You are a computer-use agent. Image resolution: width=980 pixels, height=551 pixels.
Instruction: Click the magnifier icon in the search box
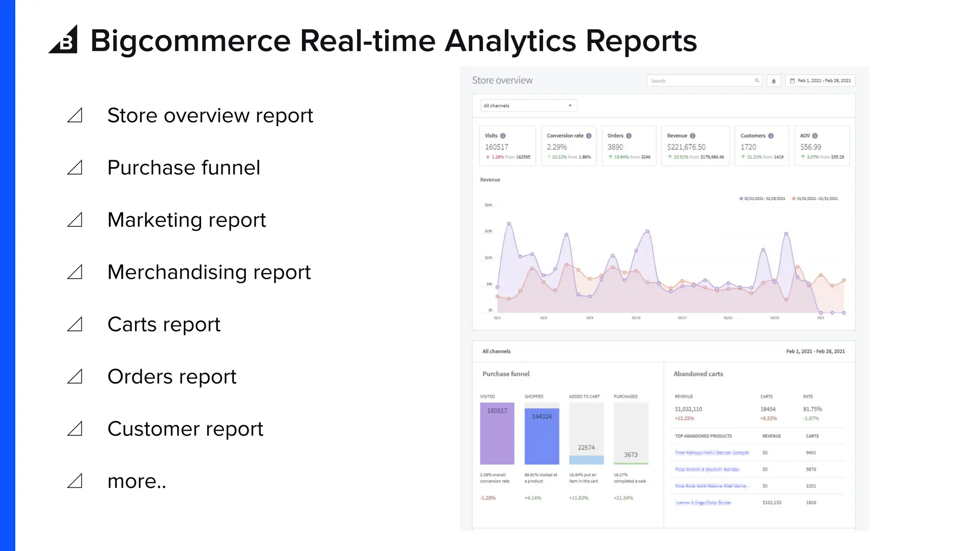(x=757, y=80)
